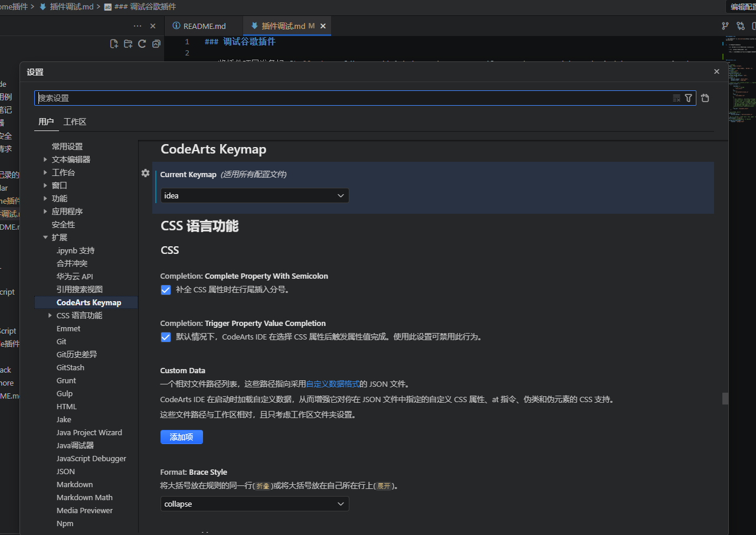Expand the 文本编辑器 settings category

coord(45,159)
